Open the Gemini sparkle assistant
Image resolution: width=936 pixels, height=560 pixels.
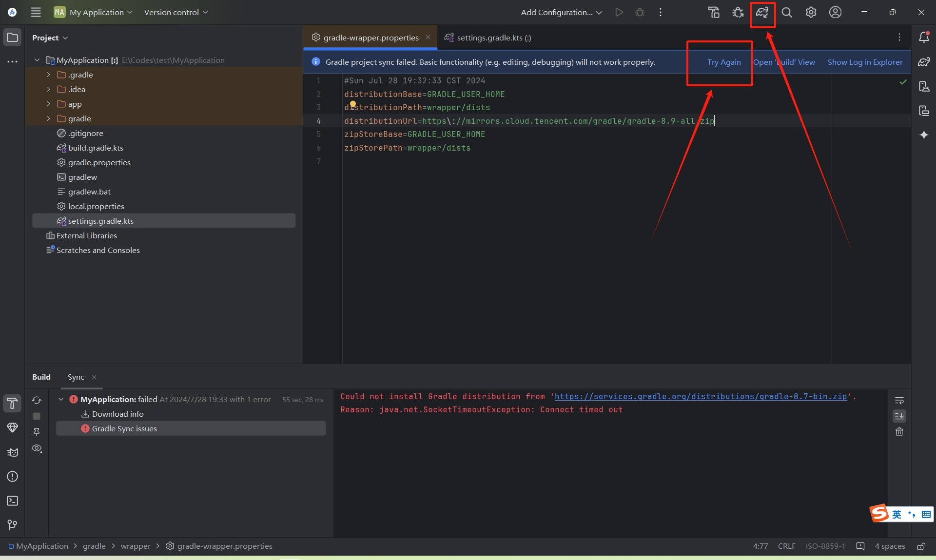[x=924, y=135]
